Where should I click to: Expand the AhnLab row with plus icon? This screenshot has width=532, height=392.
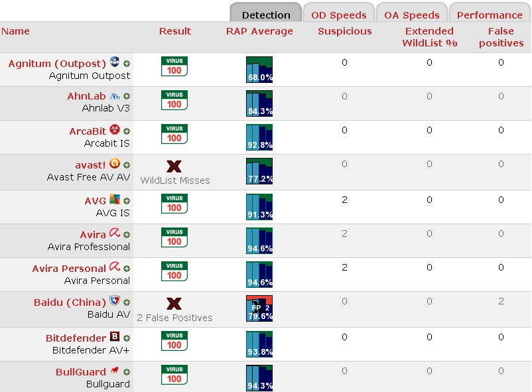[x=127, y=97]
